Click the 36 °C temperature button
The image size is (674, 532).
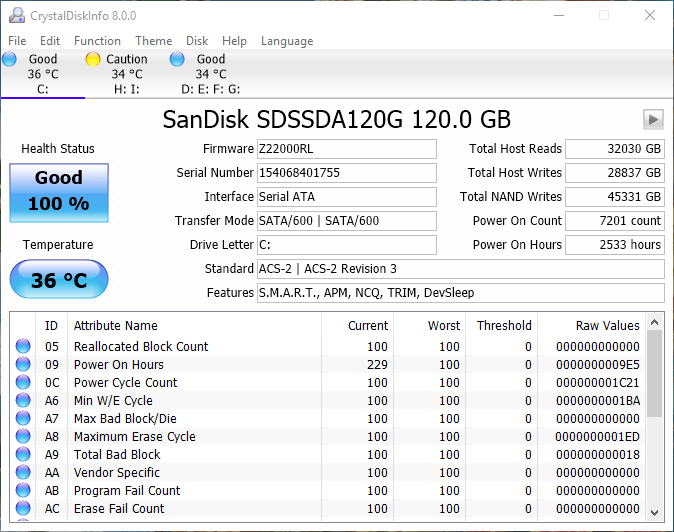point(59,279)
